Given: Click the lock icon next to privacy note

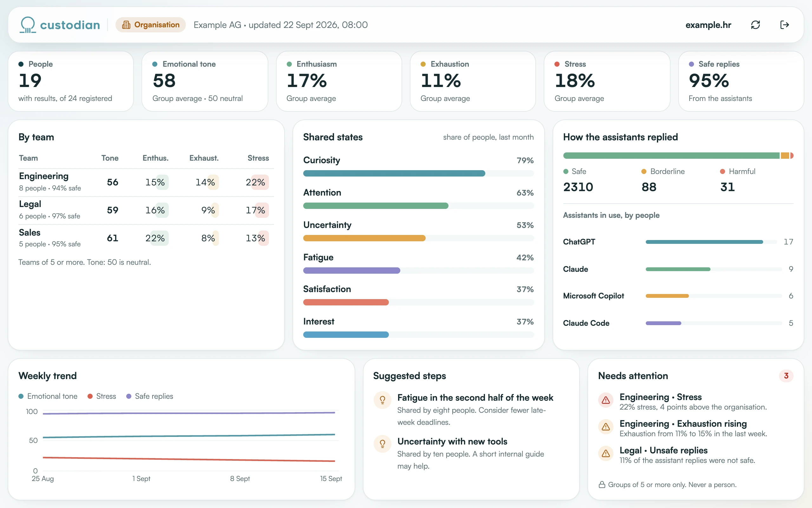Looking at the screenshot, I should click(602, 485).
